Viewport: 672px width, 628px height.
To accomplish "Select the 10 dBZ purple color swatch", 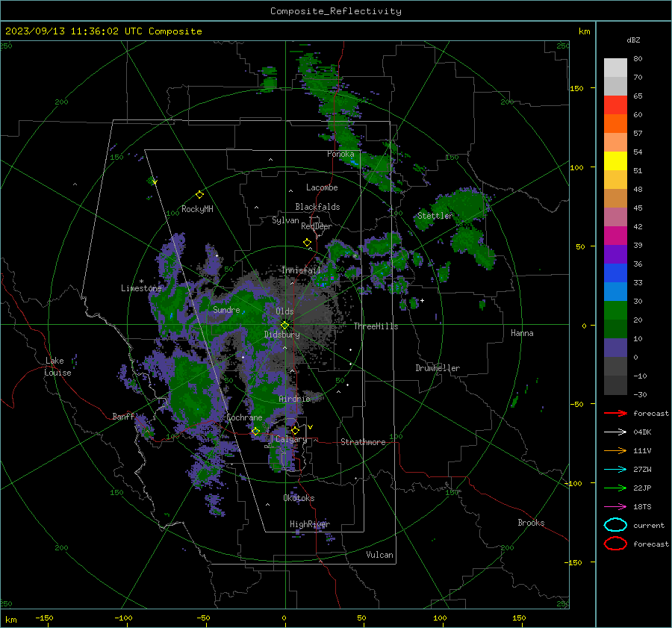I will pos(615,347).
